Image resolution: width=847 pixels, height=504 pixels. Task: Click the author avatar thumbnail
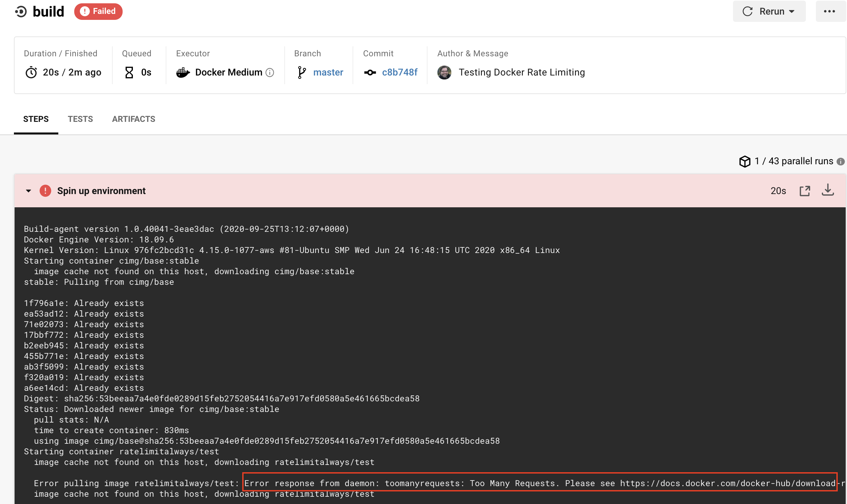pyautogui.click(x=444, y=73)
